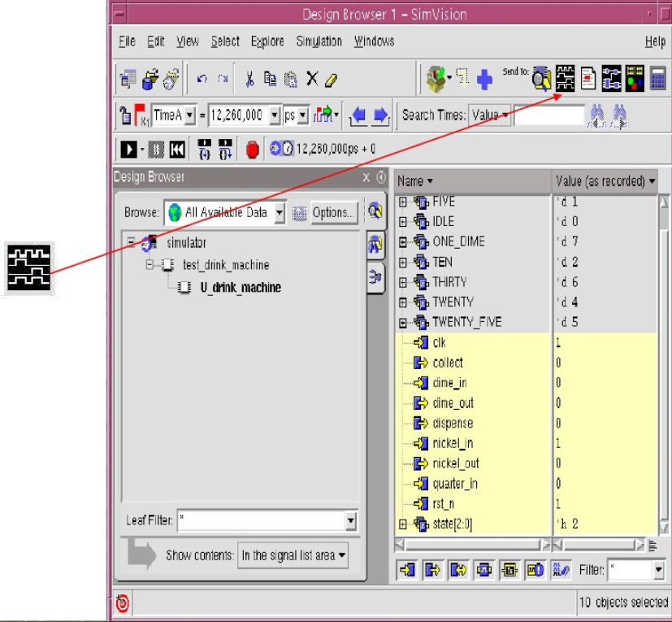Toggle the sixth signal filter button
672x622 pixels.
535,570
